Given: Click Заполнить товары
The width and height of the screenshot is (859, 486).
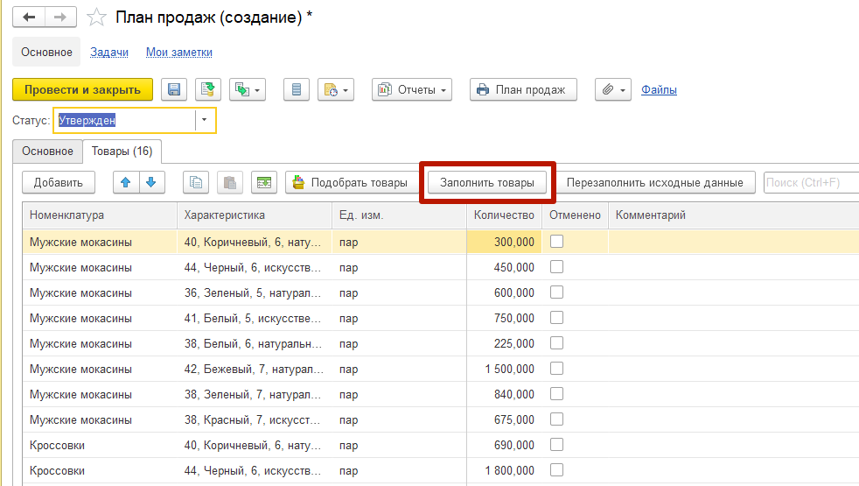Looking at the screenshot, I should click(x=487, y=182).
